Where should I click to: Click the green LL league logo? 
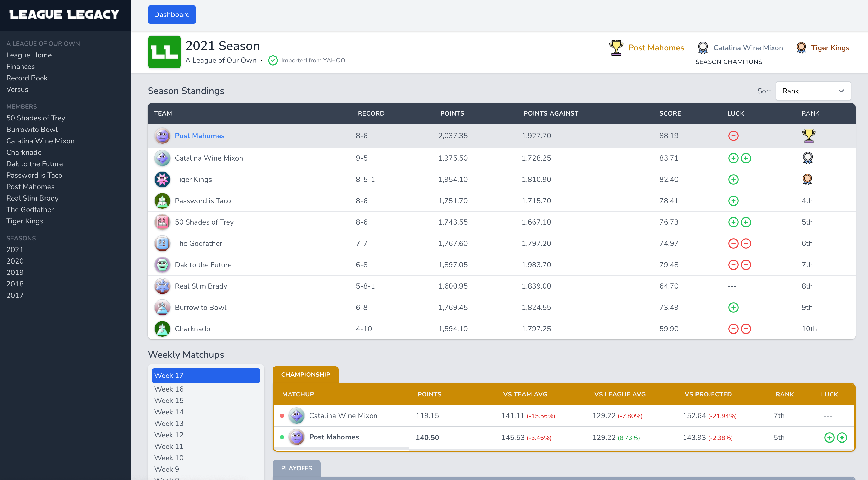164,52
